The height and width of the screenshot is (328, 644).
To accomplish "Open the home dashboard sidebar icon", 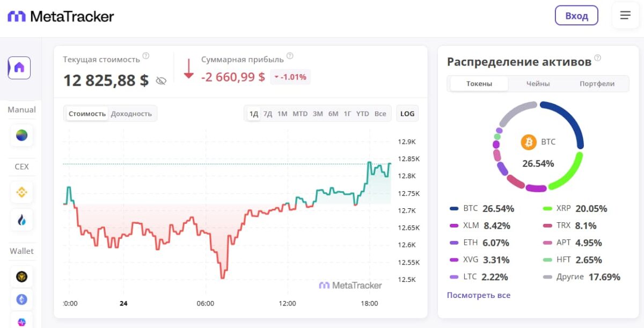I will tap(19, 68).
